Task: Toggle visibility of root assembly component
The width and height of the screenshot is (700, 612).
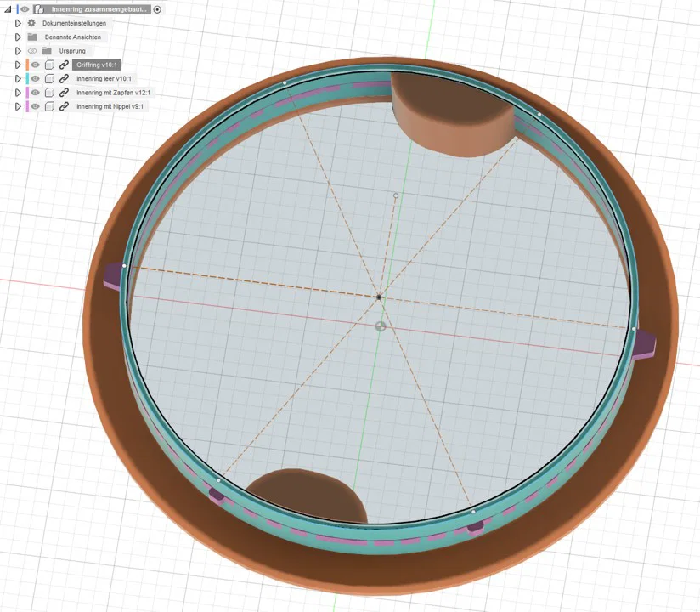Action: coord(25,9)
